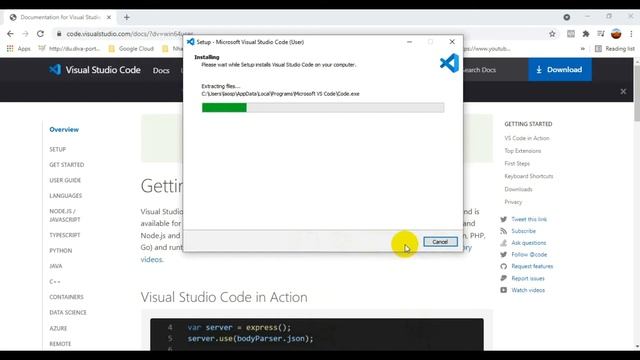This screenshot has height=360, width=640.
Task: Open the Chrome three-dot menu
Action: (631, 34)
